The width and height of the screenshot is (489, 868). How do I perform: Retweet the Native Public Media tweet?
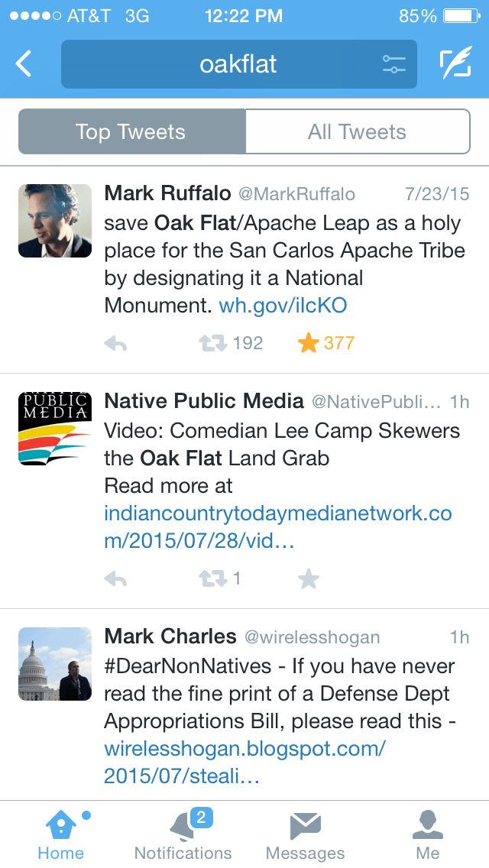214,579
